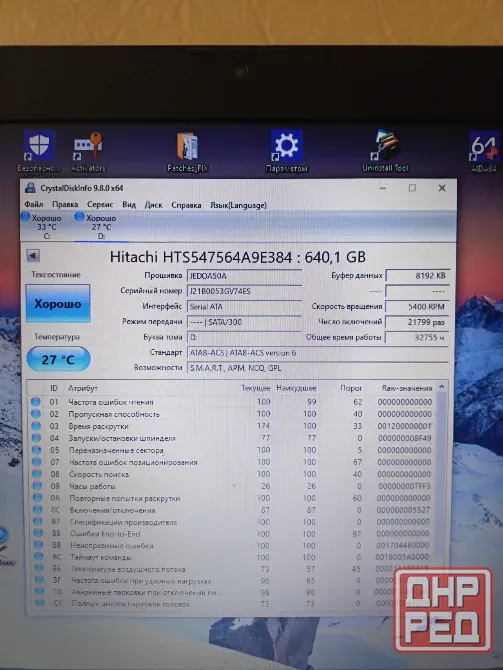503x670 pixels.
Task: Select row 05 Переназначенные сектора
Action: pyautogui.click(x=232, y=450)
